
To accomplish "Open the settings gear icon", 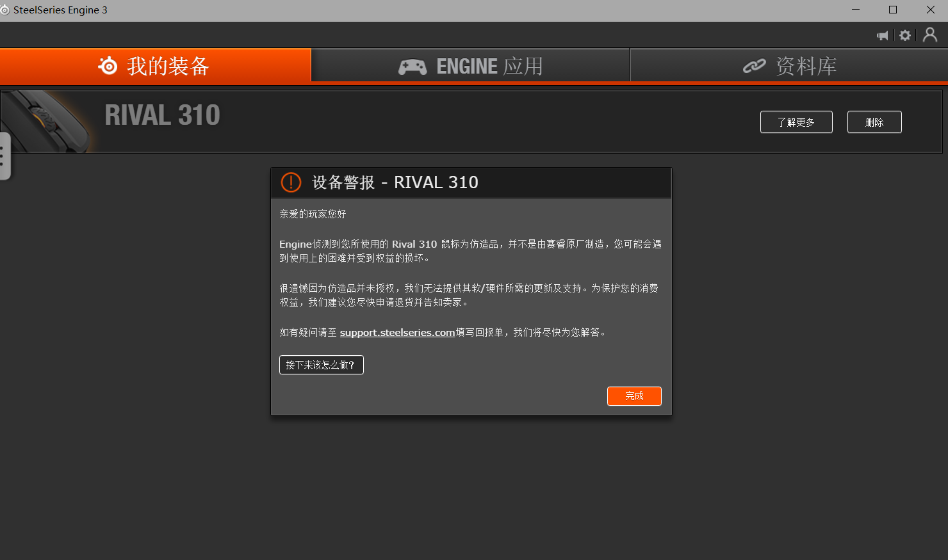I will coord(905,35).
